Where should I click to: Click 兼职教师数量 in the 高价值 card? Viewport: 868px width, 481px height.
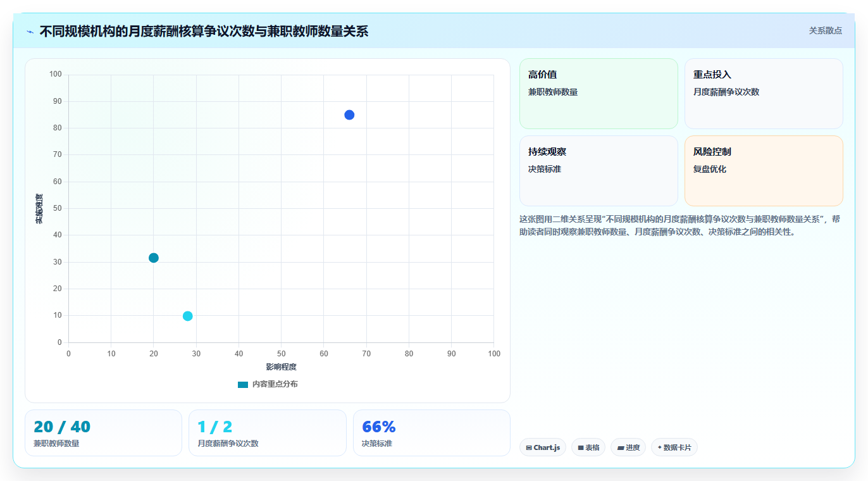[x=553, y=92]
